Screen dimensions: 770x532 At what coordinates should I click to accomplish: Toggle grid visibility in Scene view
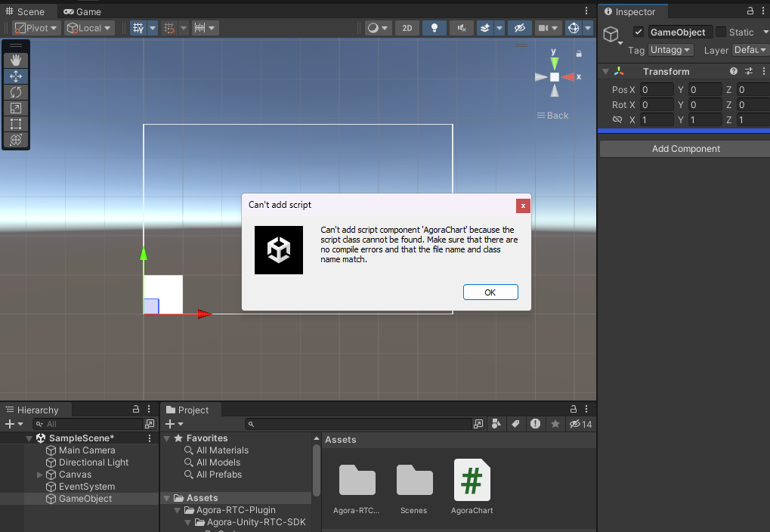(138, 28)
